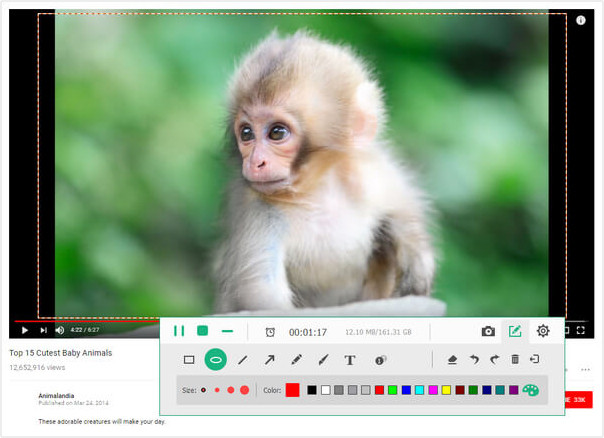The height and width of the screenshot is (438, 604).
Task: Pick the purple color swatch
Action: (513, 390)
